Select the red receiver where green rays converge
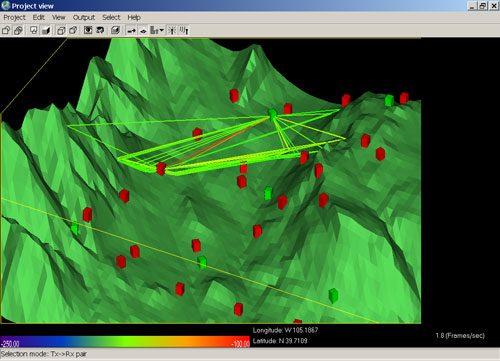 click(161, 169)
